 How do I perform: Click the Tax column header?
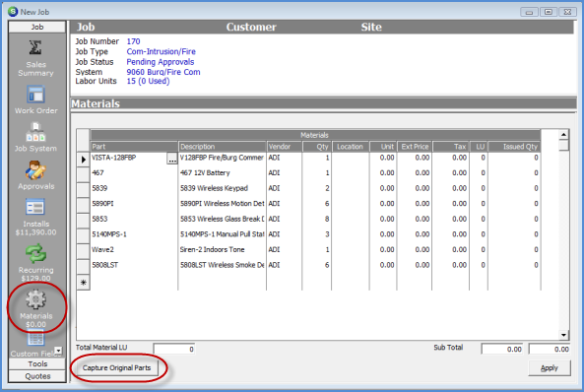[451, 147]
